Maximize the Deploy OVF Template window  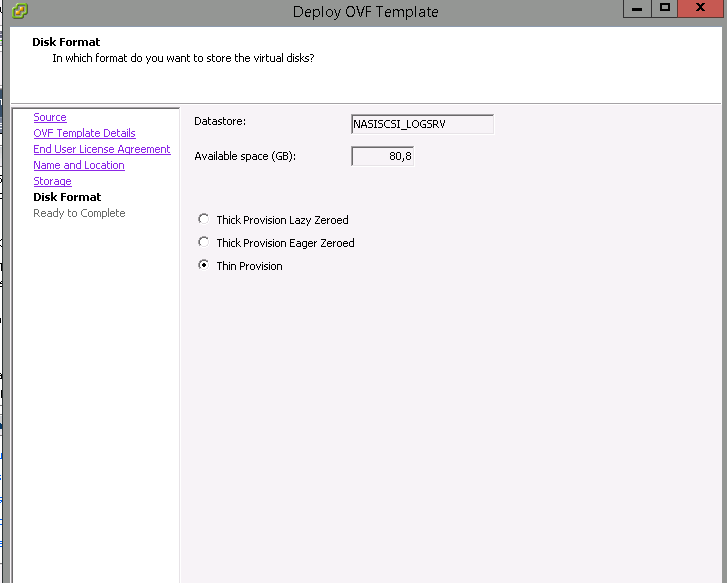click(664, 8)
